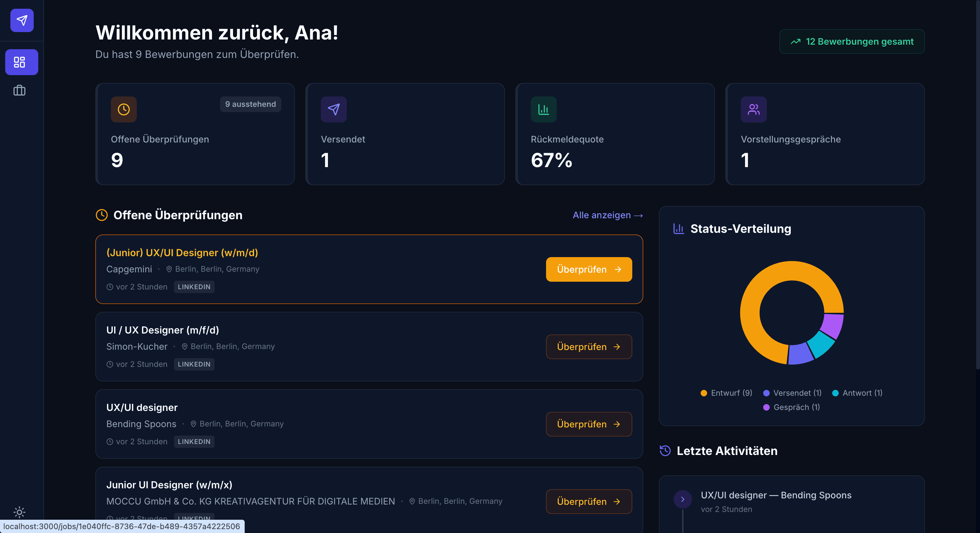Image resolution: width=980 pixels, height=533 pixels.
Task: Open the dashboard grid sidebar icon
Action: coord(19,62)
